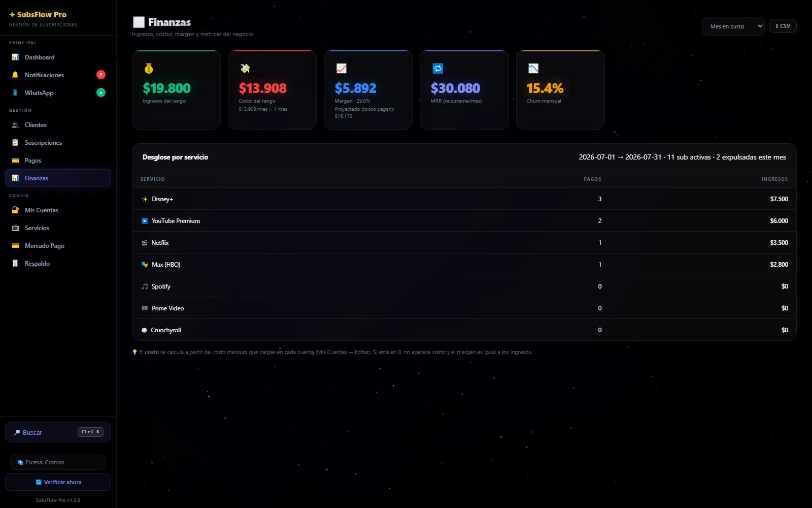Click the Verificar ahora button
The width and height of the screenshot is (812, 508).
(x=58, y=482)
